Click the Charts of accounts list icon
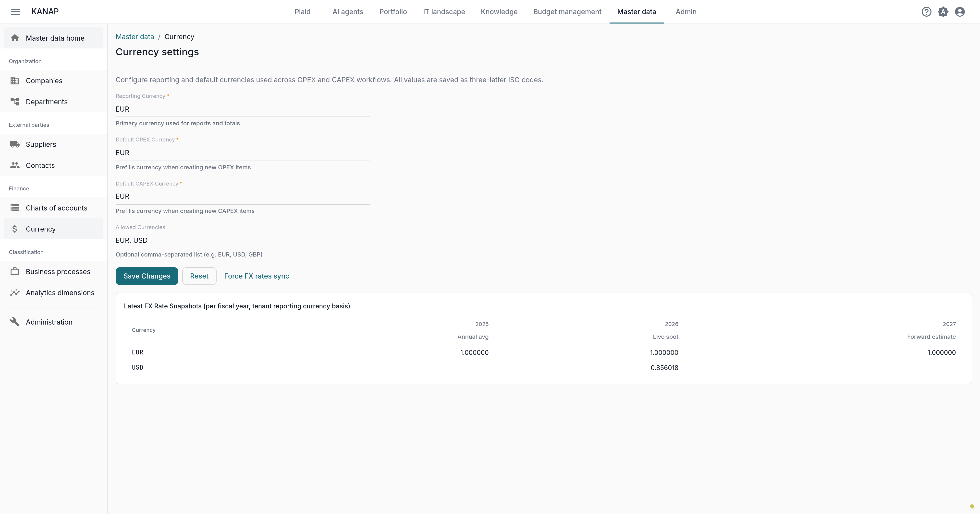980x514 pixels. coord(15,208)
